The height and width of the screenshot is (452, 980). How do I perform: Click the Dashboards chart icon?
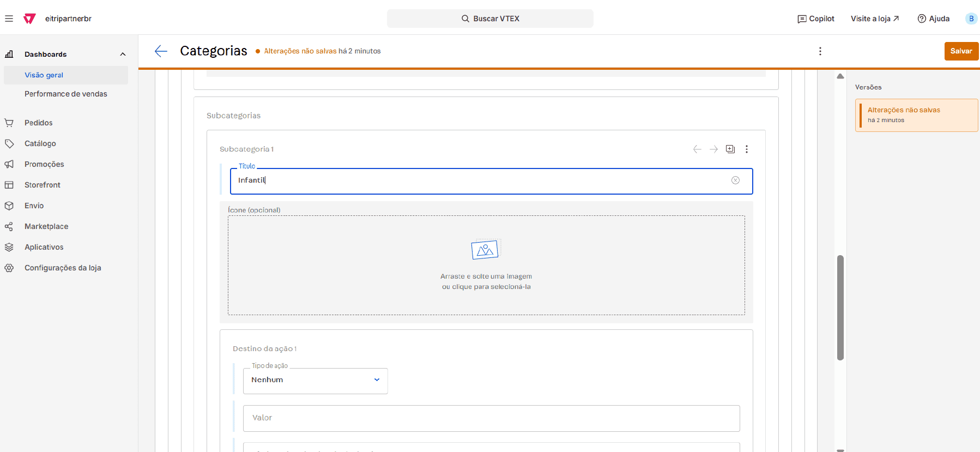(x=9, y=54)
